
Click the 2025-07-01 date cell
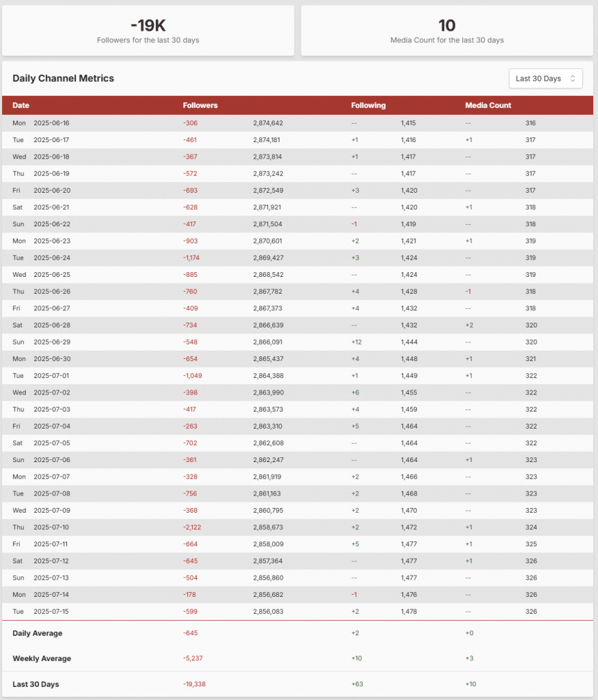point(51,375)
